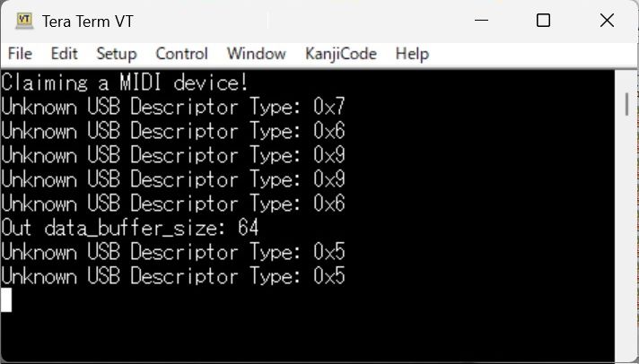639x364 pixels.
Task: Open the Help menu
Action: click(x=412, y=54)
